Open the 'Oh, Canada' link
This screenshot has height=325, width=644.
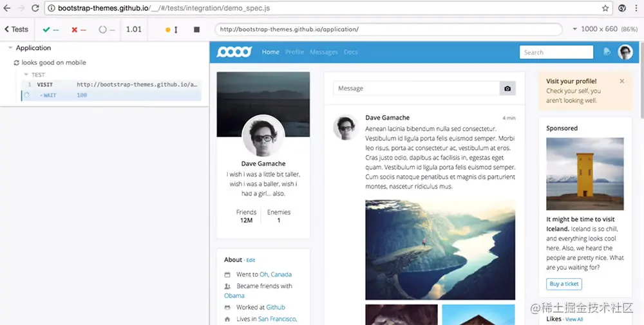pyautogui.click(x=276, y=275)
